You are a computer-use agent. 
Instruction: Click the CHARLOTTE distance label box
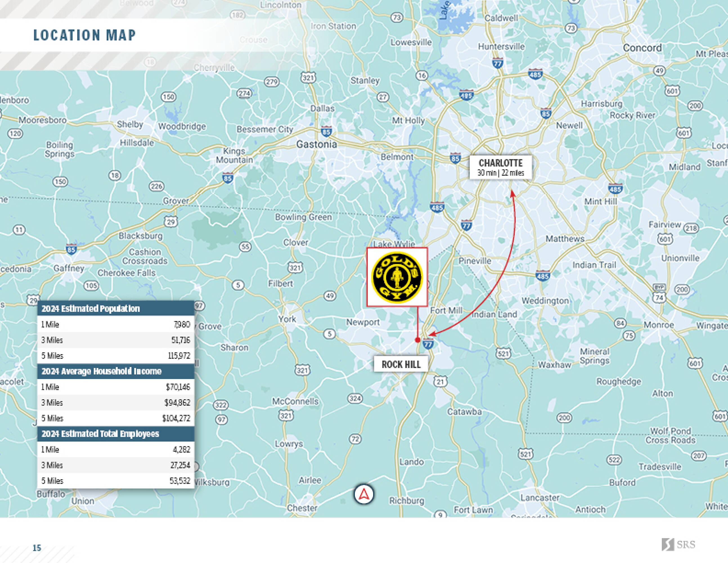point(500,167)
